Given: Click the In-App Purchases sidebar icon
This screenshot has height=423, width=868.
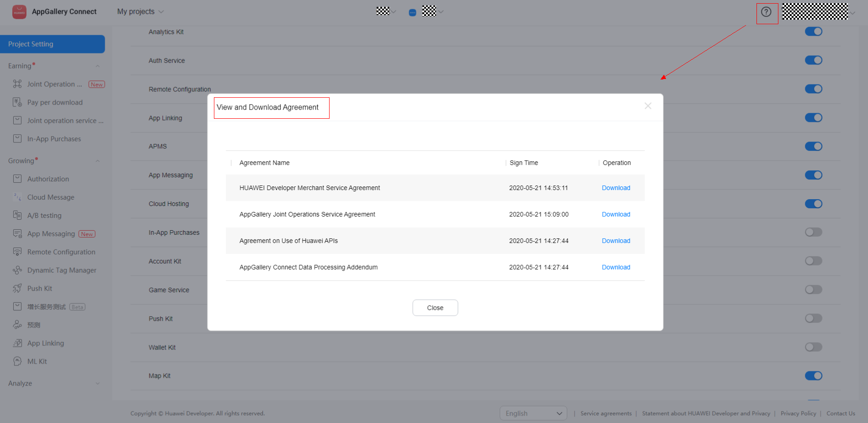Looking at the screenshot, I should pyautogui.click(x=17, y=139).
